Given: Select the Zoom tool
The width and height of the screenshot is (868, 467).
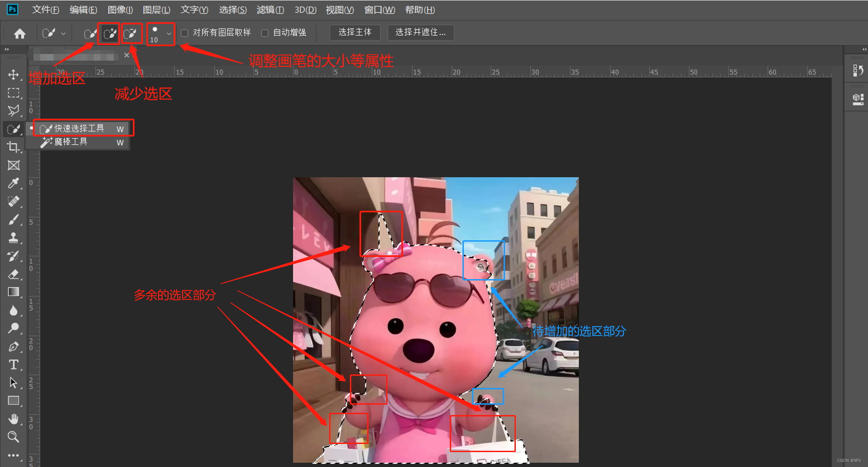Looking at the screenshot, I should tap(14, 437).
